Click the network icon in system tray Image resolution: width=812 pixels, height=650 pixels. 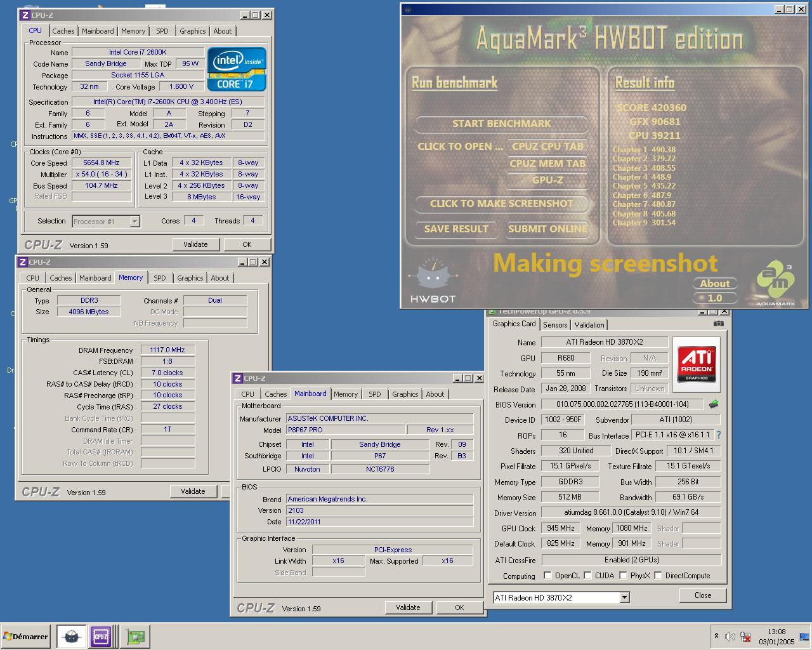click(x=746, y=637)
